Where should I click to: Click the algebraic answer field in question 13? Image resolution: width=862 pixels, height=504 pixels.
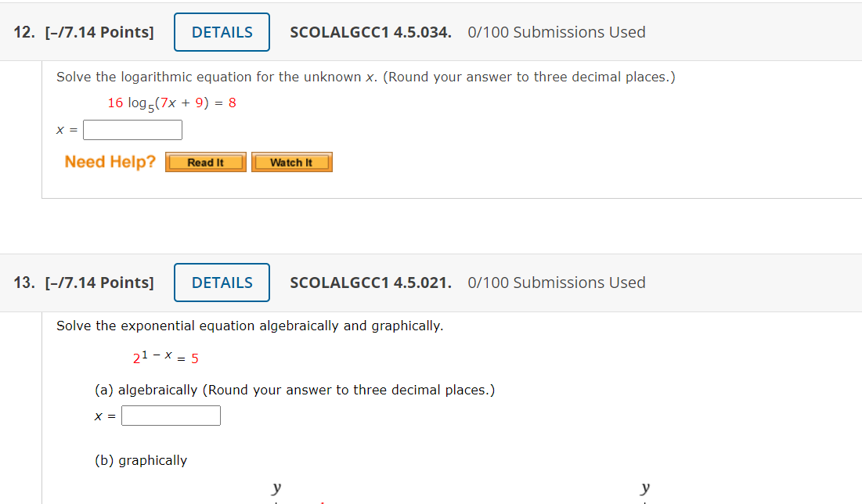click(170, 416)
